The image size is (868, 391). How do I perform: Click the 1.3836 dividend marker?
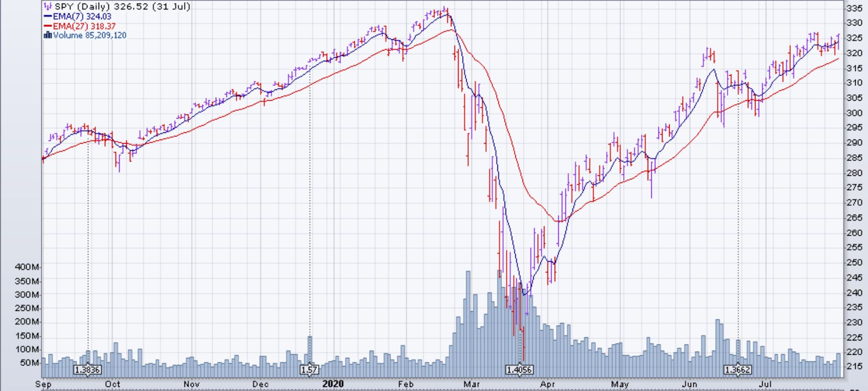pos(87,370)
